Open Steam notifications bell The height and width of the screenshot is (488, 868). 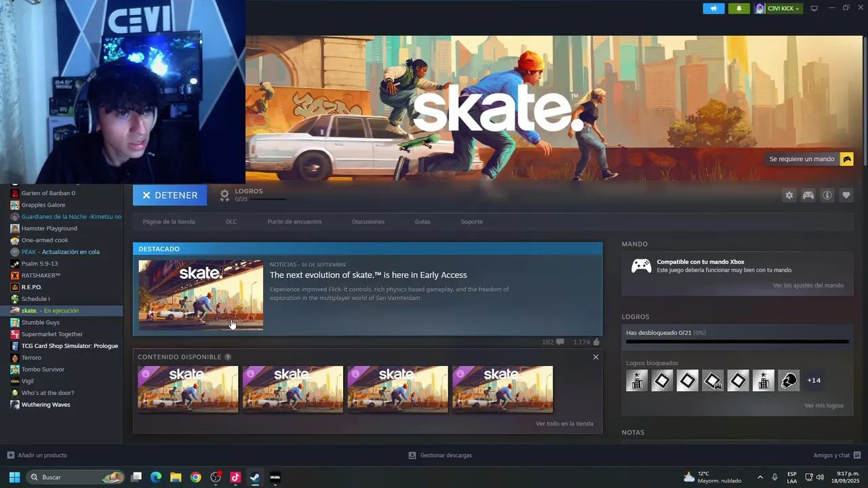[738, 8]
